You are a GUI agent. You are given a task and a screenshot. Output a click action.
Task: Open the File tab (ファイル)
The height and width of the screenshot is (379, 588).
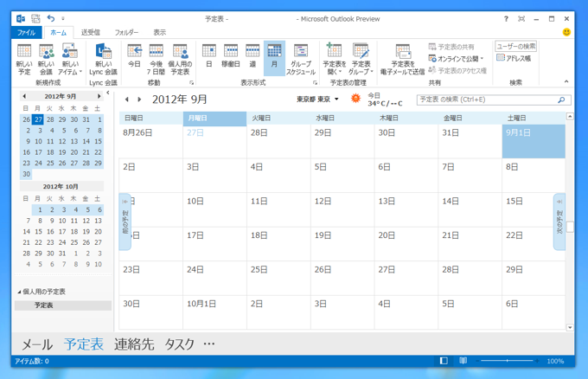[x=26, y=33]
